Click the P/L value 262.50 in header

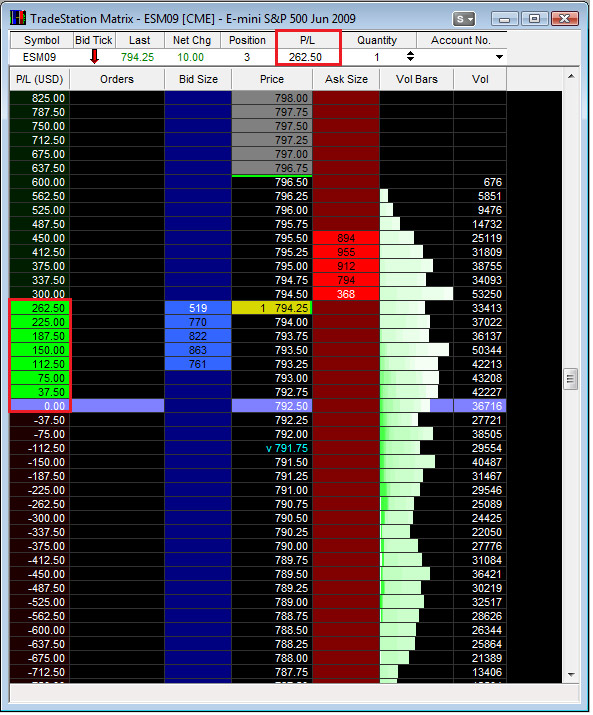coord(306,57)
